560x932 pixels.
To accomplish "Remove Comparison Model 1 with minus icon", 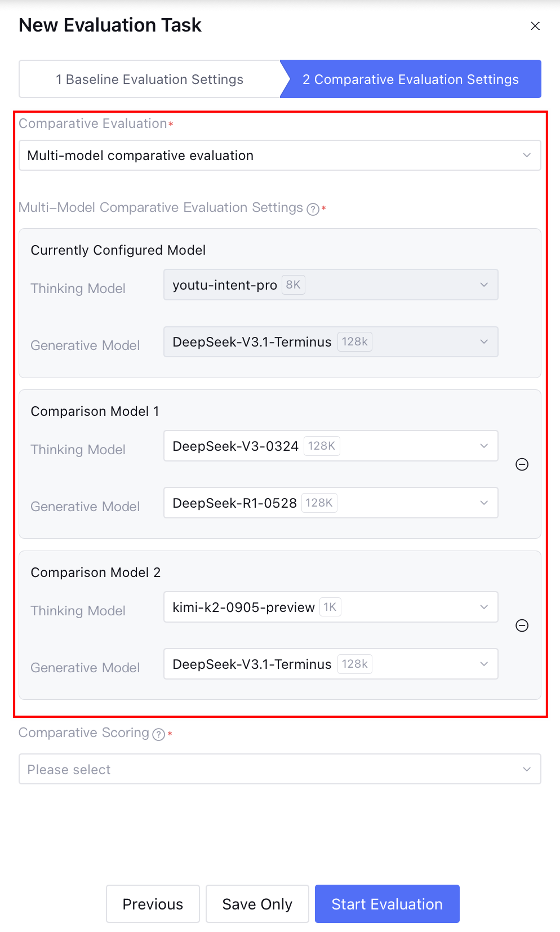I will pos(522,464).
